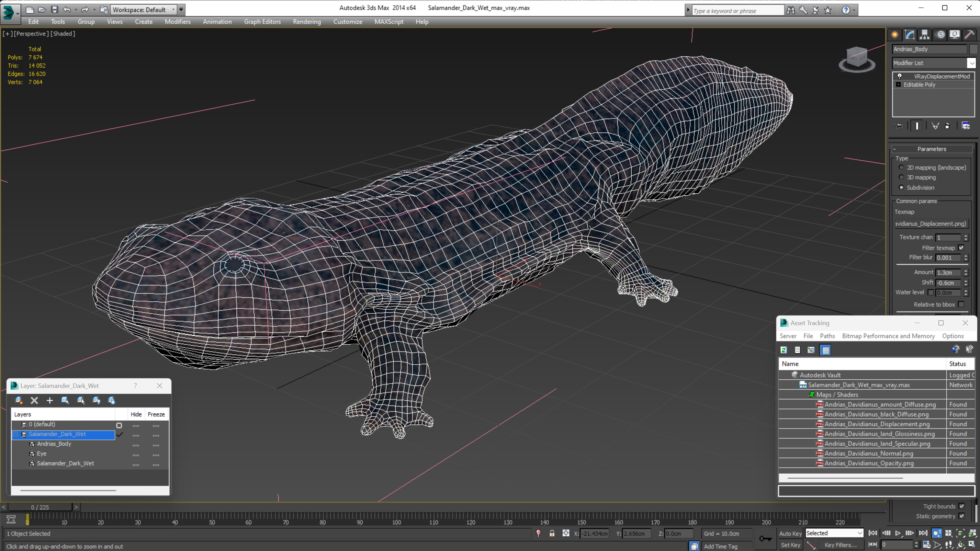Open Key Filters... dialog button
The image size is (980, 551).
pyautogui.click(x=841, y=545)
